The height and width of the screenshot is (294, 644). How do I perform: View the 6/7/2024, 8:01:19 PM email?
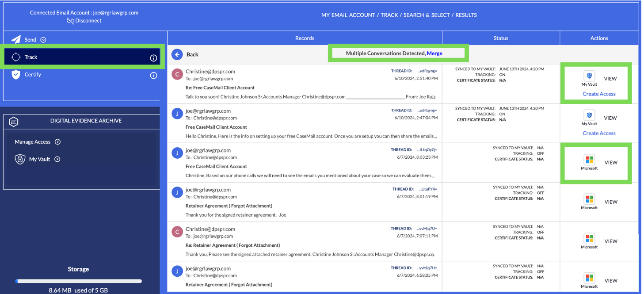[611, 202]
